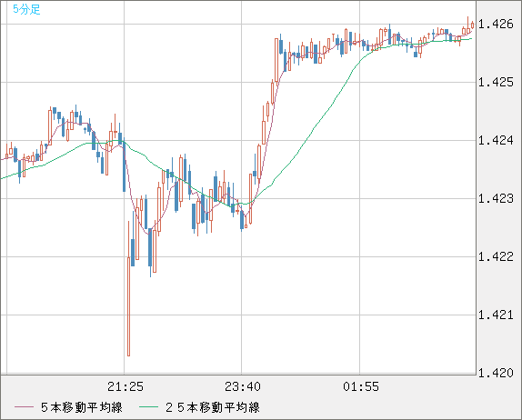Click the 1.423 price axis label
Screen dimensions: 522x420
pyautogui.click(x=496, y=199)
